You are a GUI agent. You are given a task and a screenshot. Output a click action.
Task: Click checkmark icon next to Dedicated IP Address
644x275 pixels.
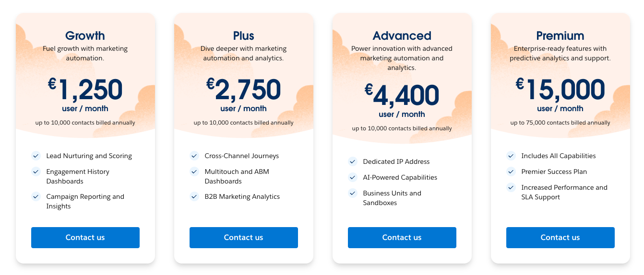[353, 161]
